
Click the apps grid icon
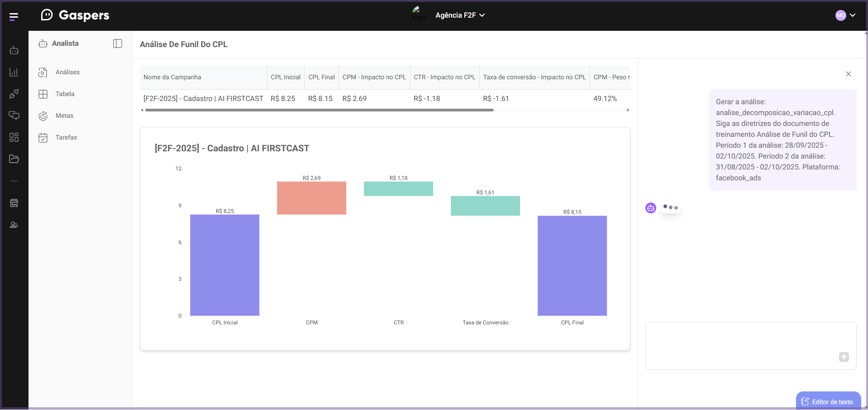(x=14, y=137)
